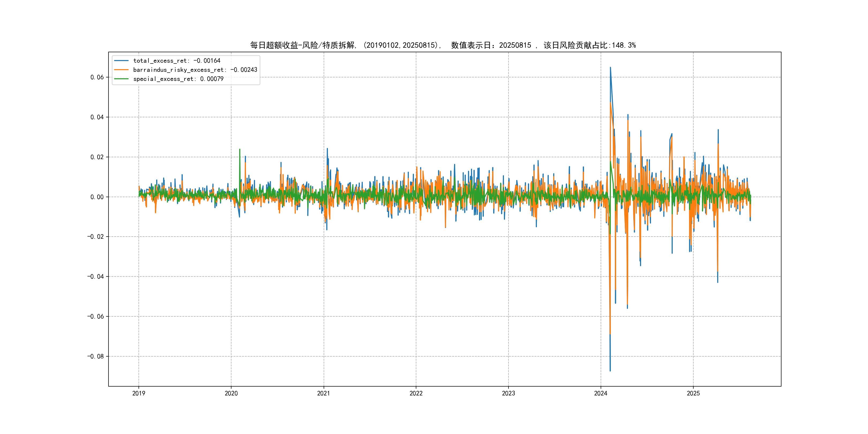Viewport: 868px width, 434px height.
Task: Click the chart title text
Action: [443, 45]
